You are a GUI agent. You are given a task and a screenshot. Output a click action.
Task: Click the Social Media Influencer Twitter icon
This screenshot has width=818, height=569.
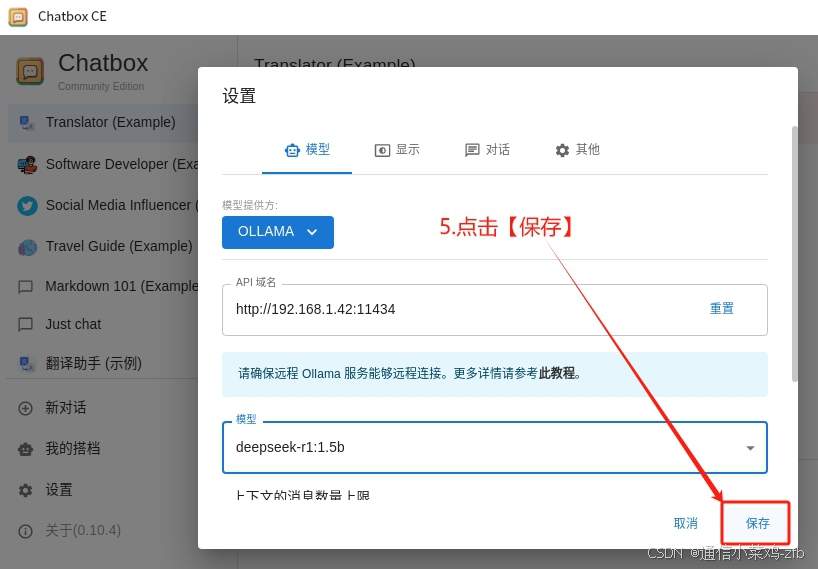27,205
